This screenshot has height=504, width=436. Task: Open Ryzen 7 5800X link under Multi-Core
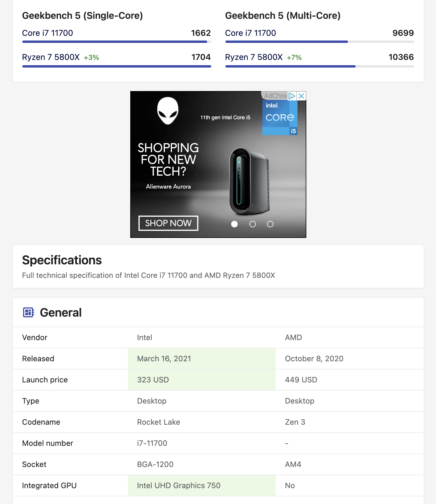[254, 57]
